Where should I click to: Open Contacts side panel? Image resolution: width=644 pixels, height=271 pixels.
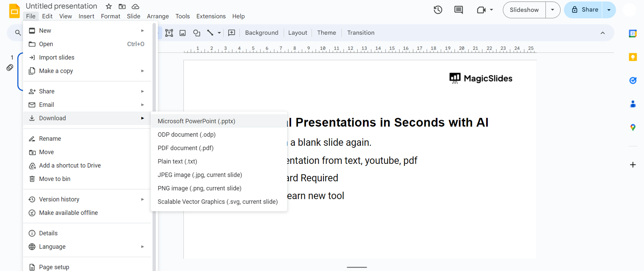tap(633, 104)
